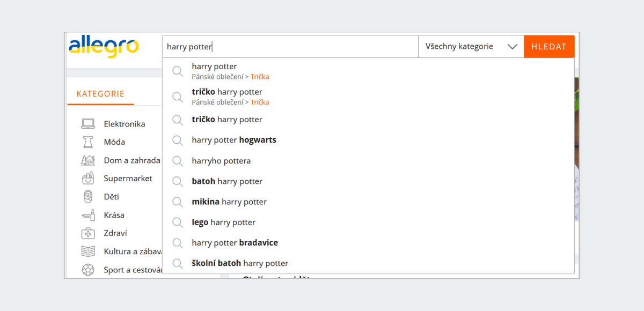Select batoh harry potter suggestion
This screenshot has height=311, width=644.
coord(368,181)
